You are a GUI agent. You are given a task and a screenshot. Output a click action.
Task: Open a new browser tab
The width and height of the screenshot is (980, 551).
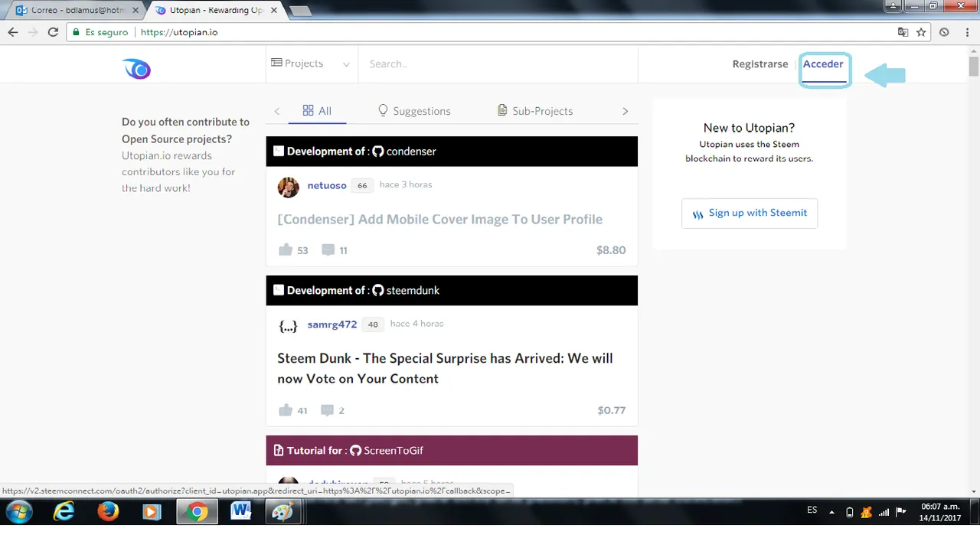point(300,11)
